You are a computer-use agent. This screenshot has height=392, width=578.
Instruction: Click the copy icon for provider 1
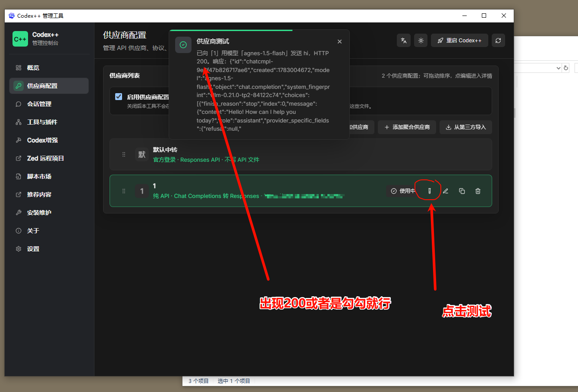[462, 191]
